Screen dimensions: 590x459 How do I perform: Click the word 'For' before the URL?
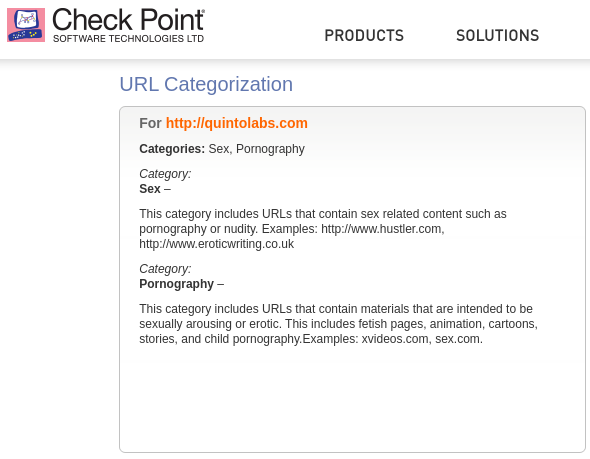(x=150, y=123)
